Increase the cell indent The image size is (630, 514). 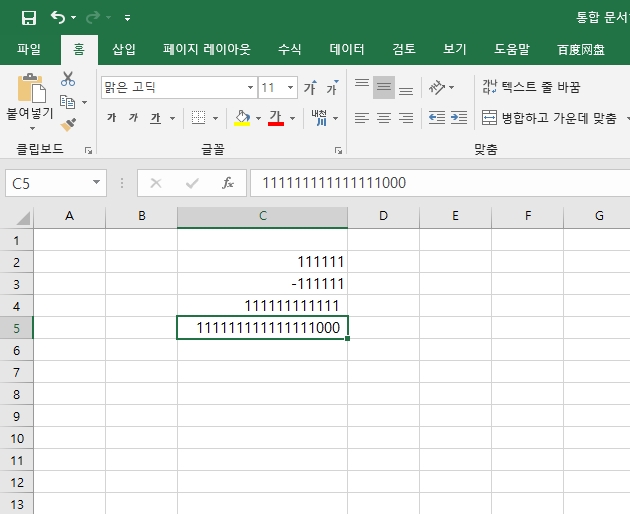click(459, 118)
